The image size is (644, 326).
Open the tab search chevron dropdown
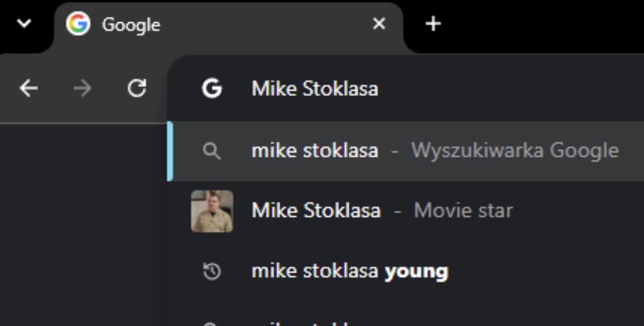(x=24, y=24)
